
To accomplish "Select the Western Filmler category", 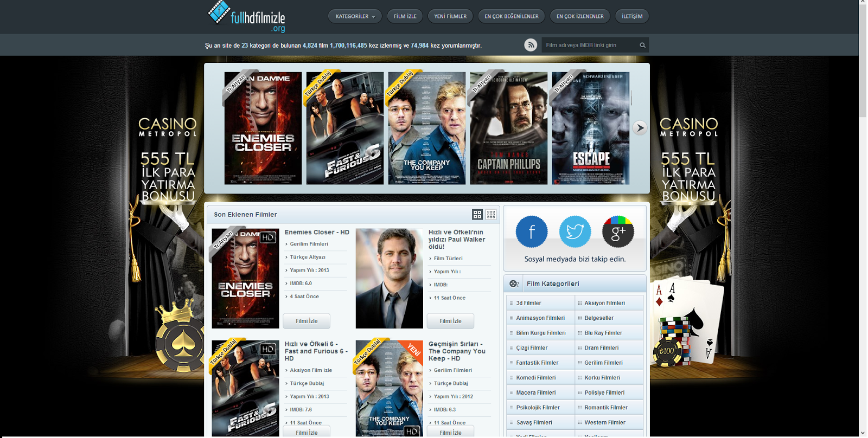I will tap(609, 422).
